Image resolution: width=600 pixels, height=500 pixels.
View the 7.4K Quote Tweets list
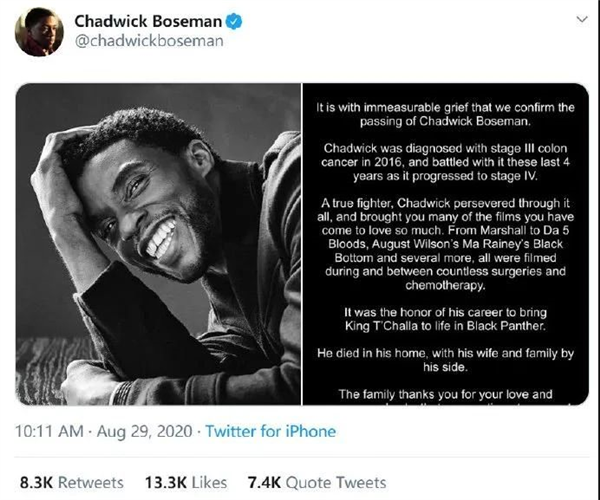coord(317,482)
